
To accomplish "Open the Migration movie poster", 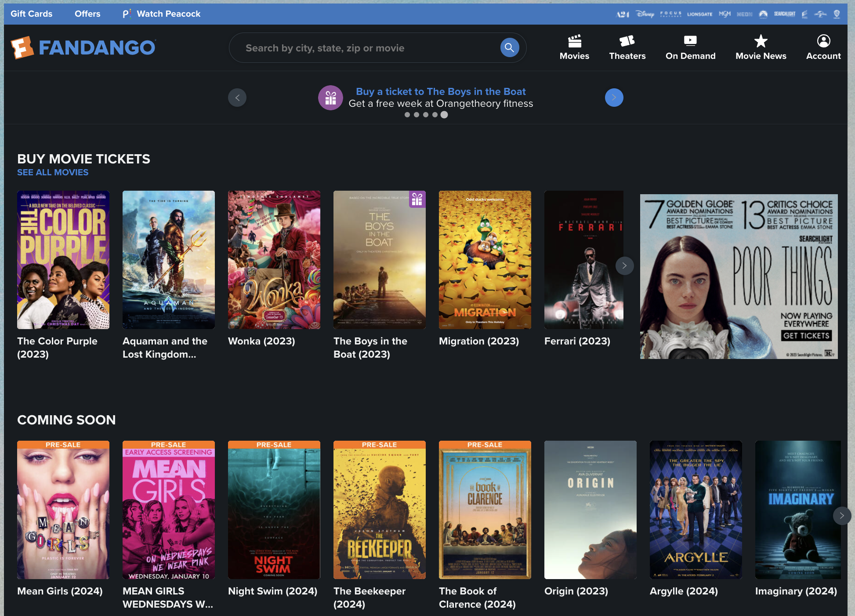I will tap(485, 260).
